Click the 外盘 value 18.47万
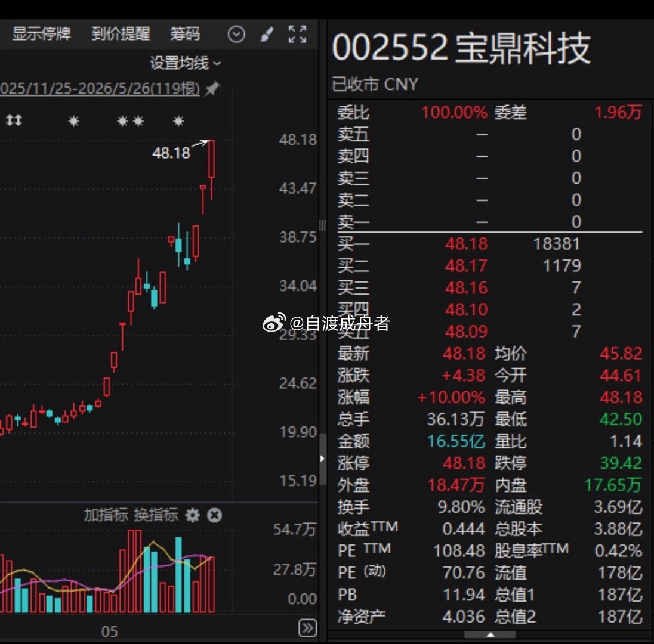 pyautogui.click(x=456, y=485)
